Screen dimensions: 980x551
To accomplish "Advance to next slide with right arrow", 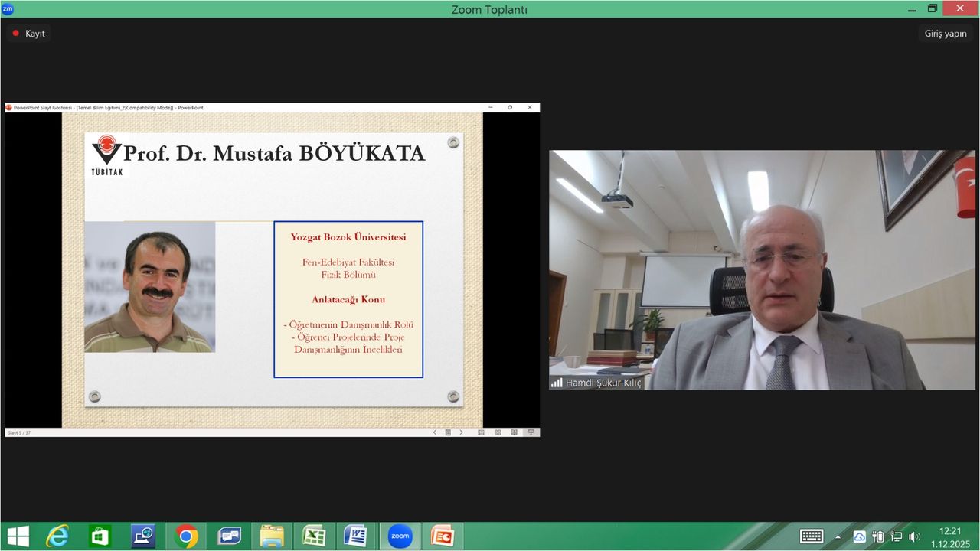I will tap(461, 432).
